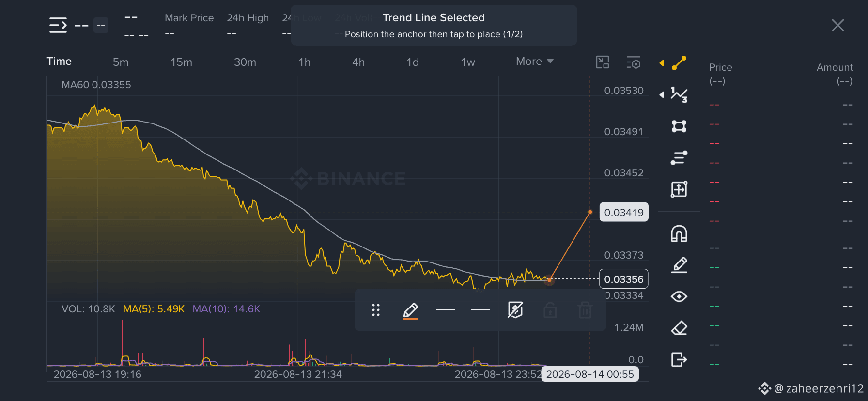Click the trend line end anchor
The width and height of the screenshot is (868, 401).
(590, 212)
